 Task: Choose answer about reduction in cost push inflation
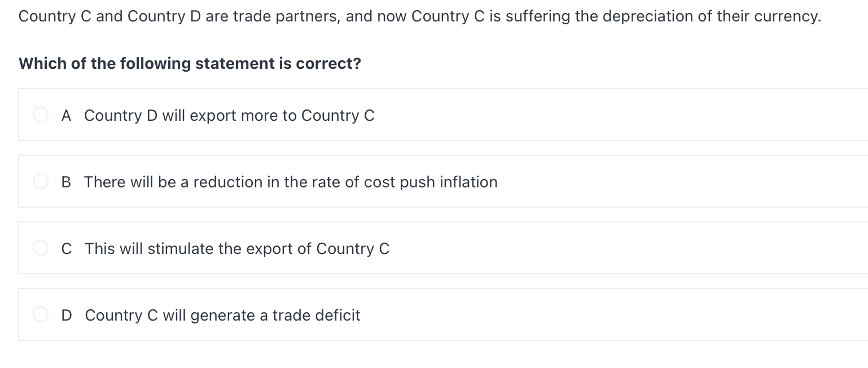[x=291, y=181]
